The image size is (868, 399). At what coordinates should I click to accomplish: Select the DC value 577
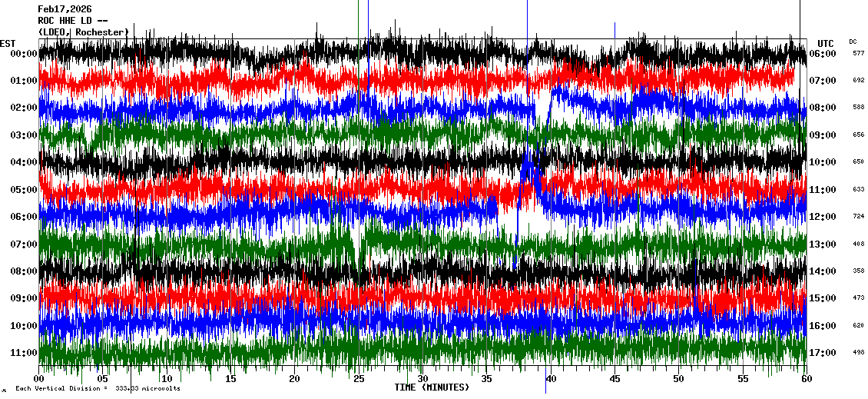[858, 54]
